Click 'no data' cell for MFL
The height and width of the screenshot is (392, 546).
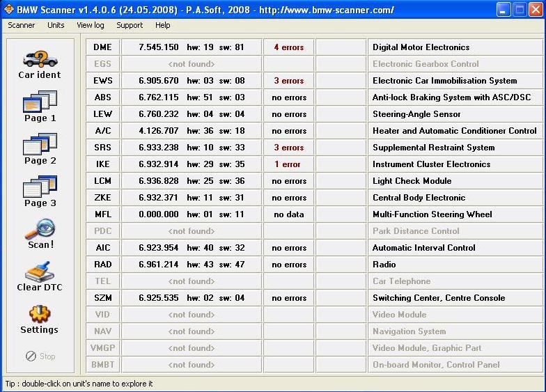pyautogui.click(x=288, y=214)
